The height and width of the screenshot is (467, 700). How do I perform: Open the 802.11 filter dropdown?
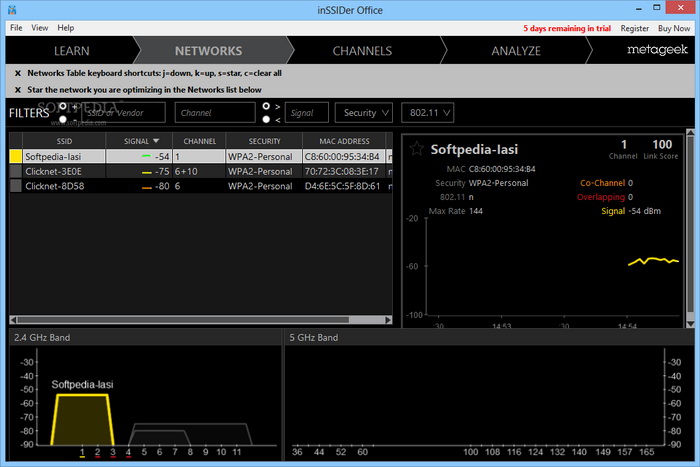pos(428,113)
